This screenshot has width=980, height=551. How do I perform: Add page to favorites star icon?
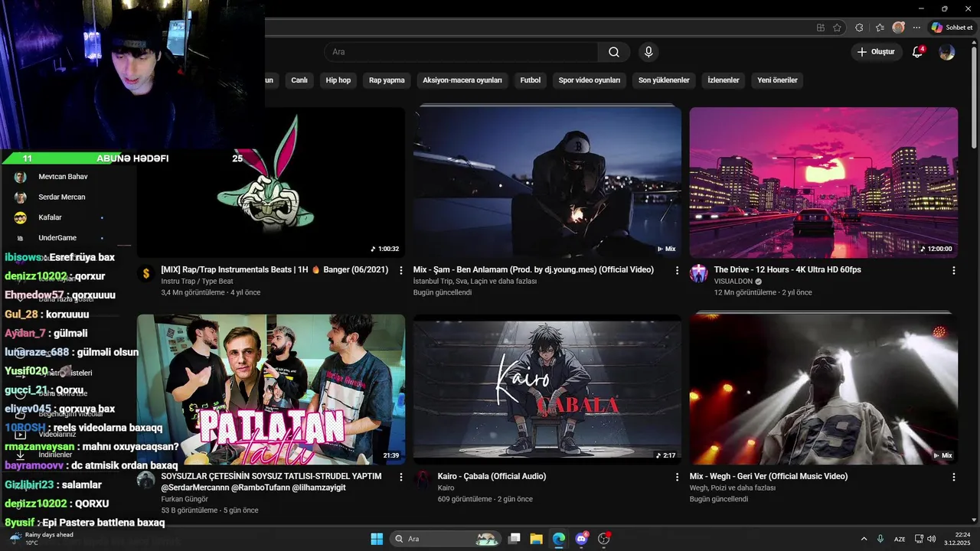tap(838, 28)
